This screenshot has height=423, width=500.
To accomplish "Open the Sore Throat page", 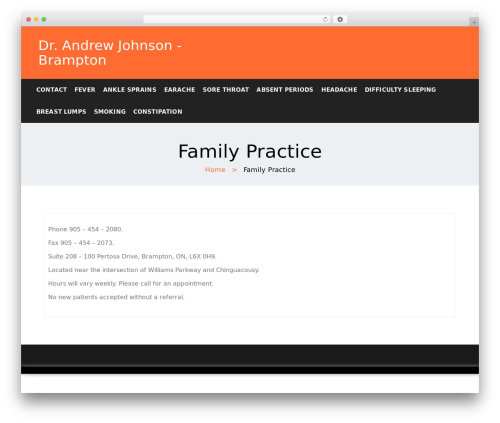I will coord(226,90).
